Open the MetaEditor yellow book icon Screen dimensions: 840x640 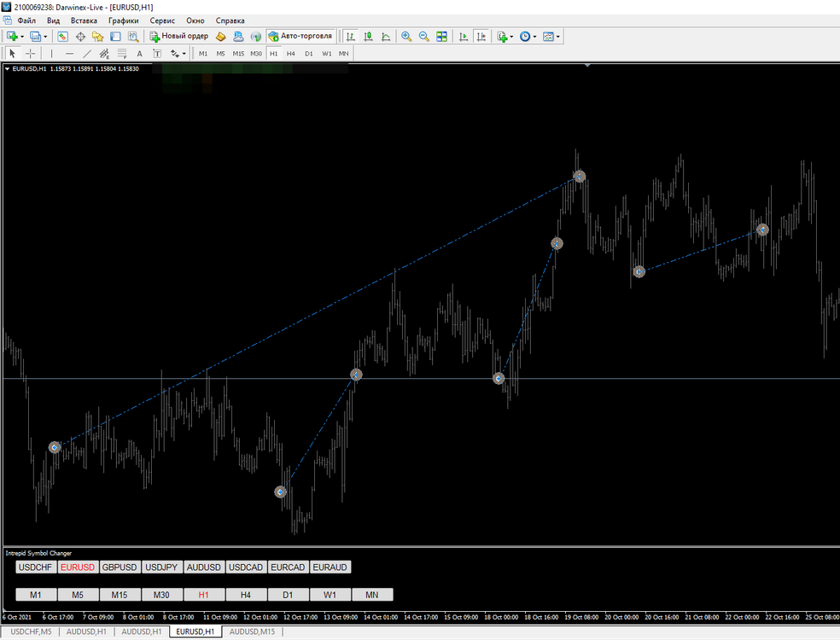pos(221,37)
